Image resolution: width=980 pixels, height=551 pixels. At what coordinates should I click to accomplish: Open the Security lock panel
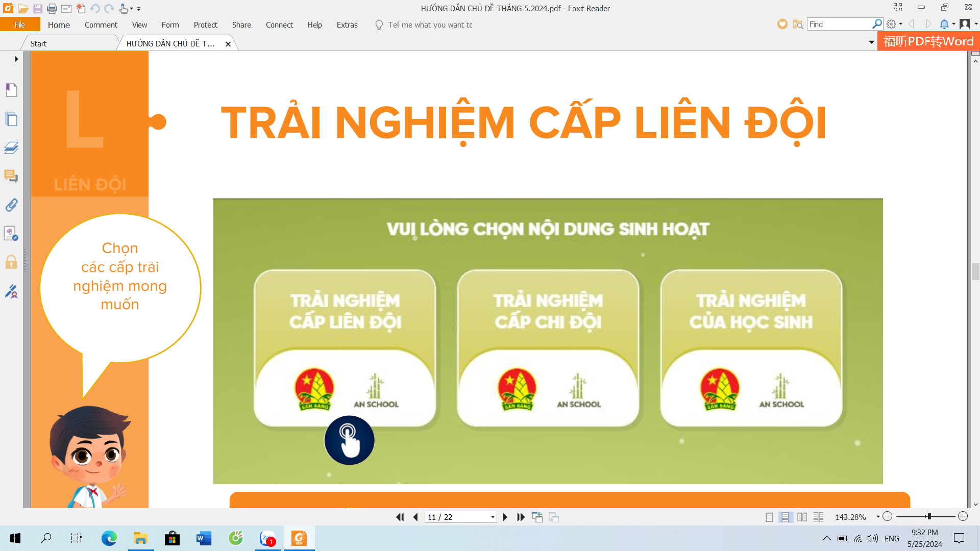tap(11, 262)
